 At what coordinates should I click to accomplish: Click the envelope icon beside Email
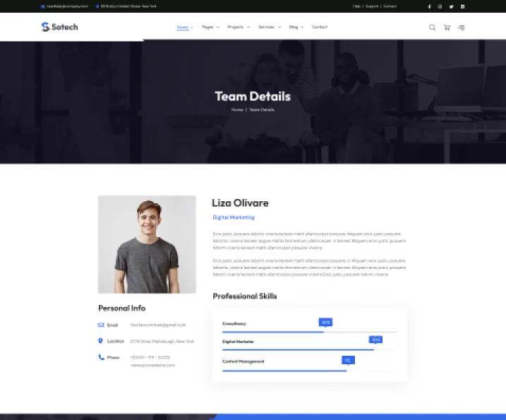point(101,325)
